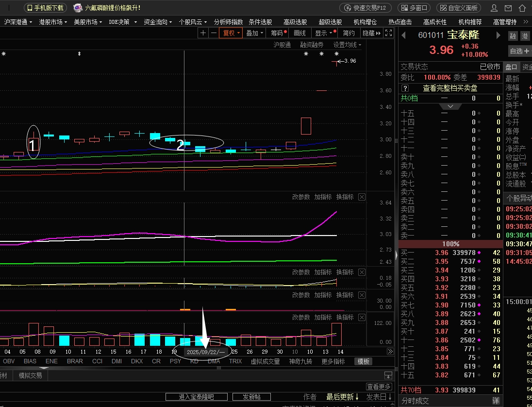Click 加指标 above the 122.00 volume axis
Image resolution: width=532 pixels, height=407 pixels.
(323, 317)
